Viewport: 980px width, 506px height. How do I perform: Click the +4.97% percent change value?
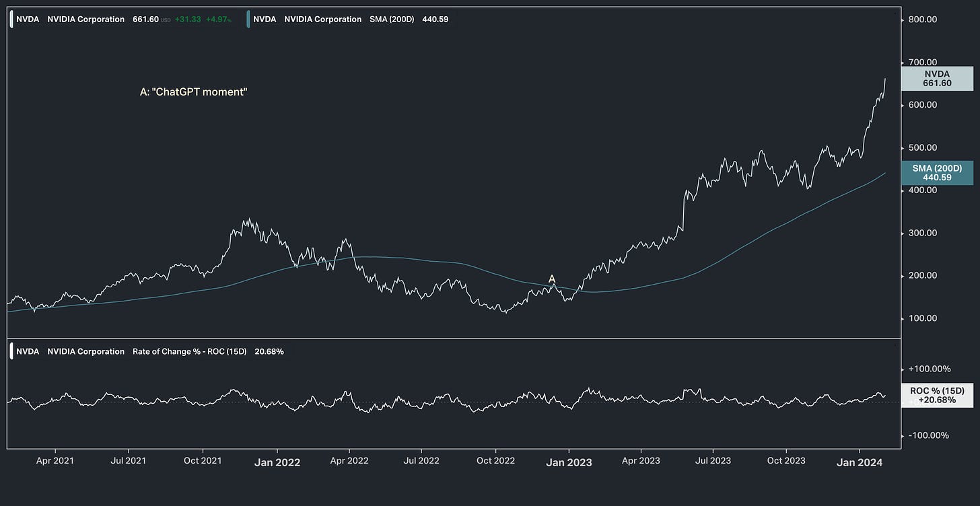pyautogui.click(x=218, y=20)
